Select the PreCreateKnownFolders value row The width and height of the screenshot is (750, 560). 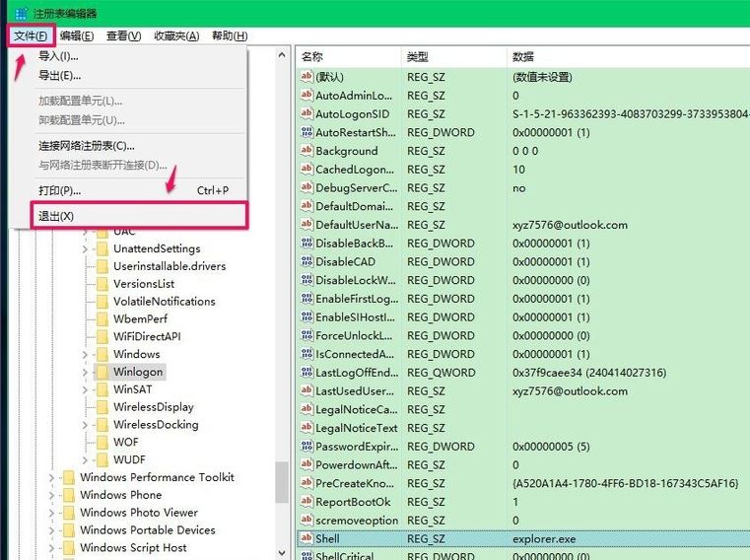pos(523,483)
